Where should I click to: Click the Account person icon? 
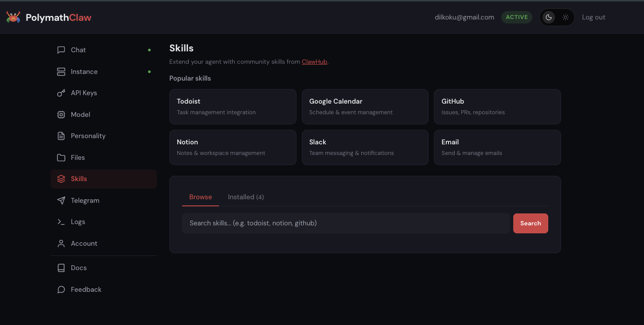(x=61, y=244)
